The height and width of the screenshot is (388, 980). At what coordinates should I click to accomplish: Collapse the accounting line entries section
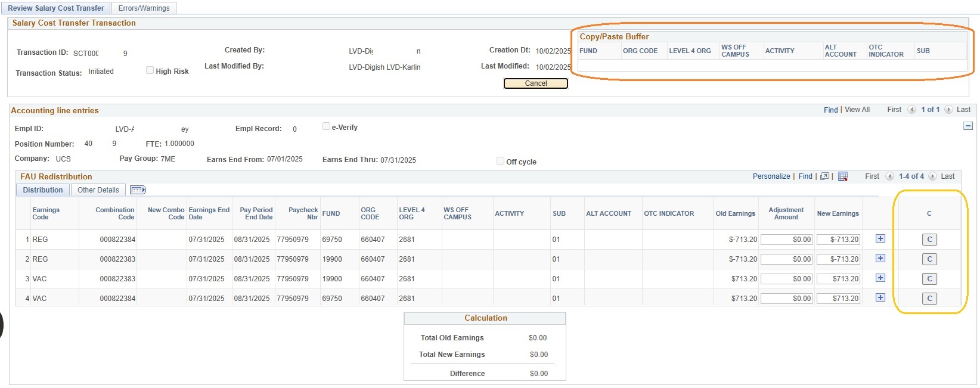968,126
